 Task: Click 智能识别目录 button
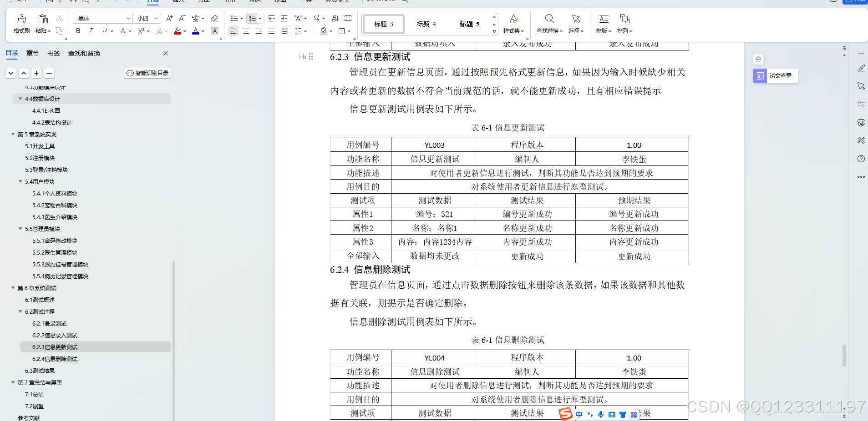tap(147, 73)
